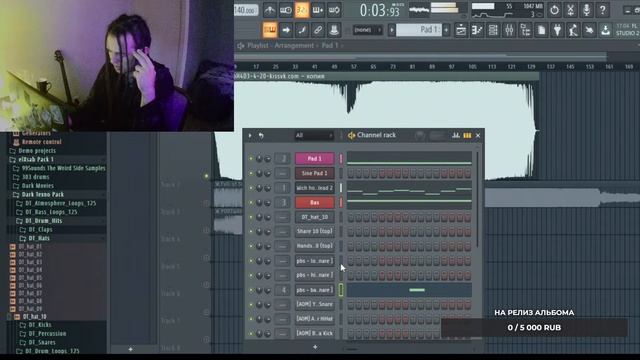
Task: Click the Pad 1 channel button
Action: point(314,159)
